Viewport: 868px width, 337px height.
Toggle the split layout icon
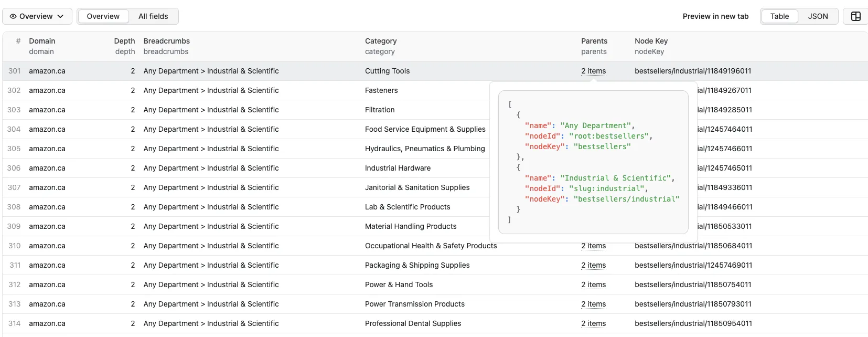(x=855, y=16)
